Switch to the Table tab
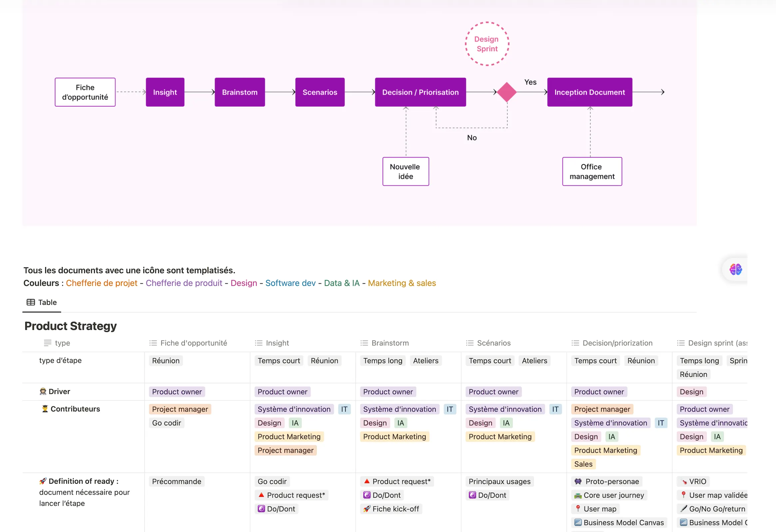776x532 pixels. 42,302
